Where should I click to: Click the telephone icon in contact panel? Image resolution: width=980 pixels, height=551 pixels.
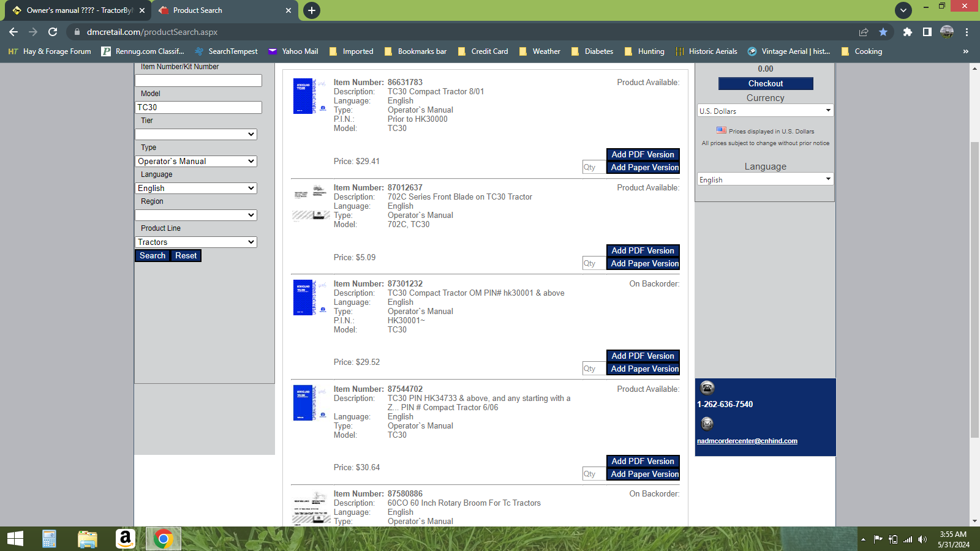coord(707,388)
